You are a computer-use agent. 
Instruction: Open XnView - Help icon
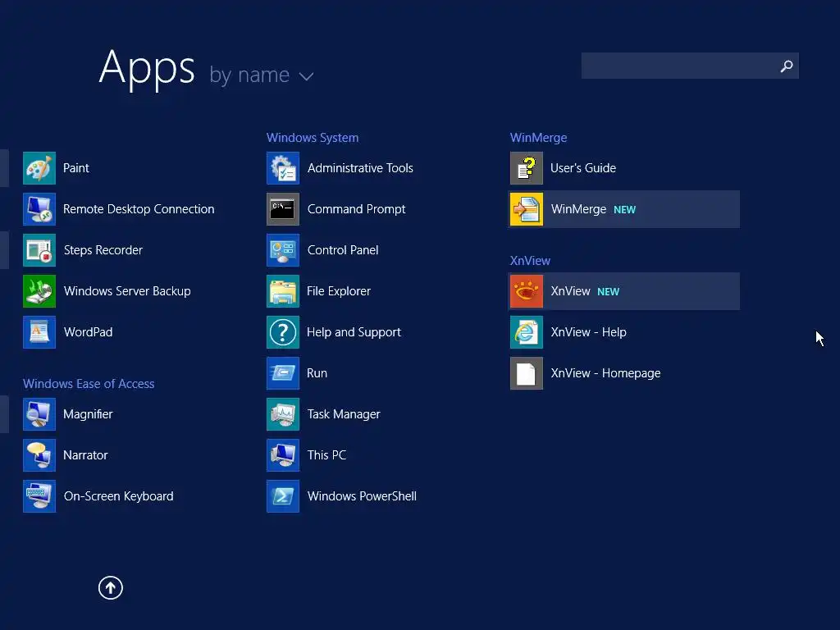[527, 332]
